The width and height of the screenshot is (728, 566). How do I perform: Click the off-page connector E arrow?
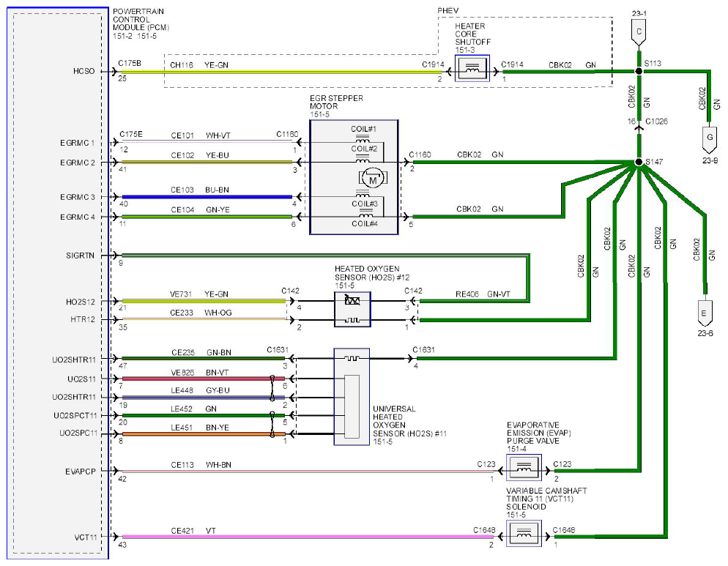point(705,313)
